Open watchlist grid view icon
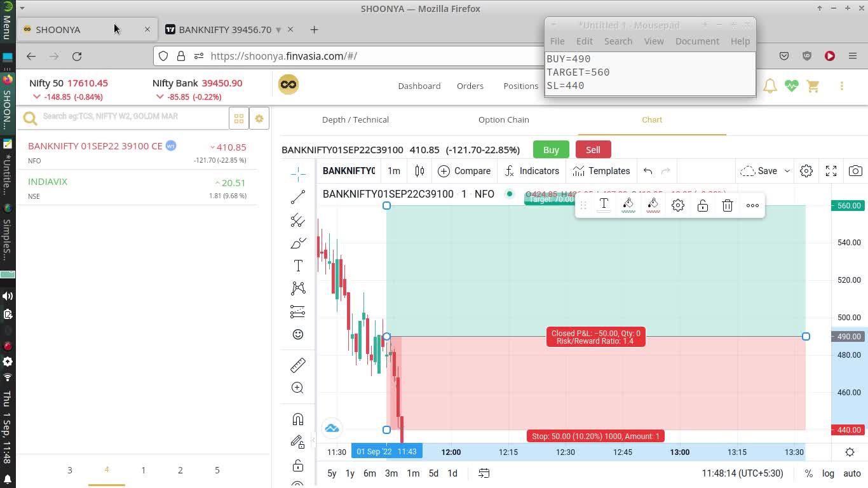Viewport: 868px width, 488px height. [x=239, y=118]
